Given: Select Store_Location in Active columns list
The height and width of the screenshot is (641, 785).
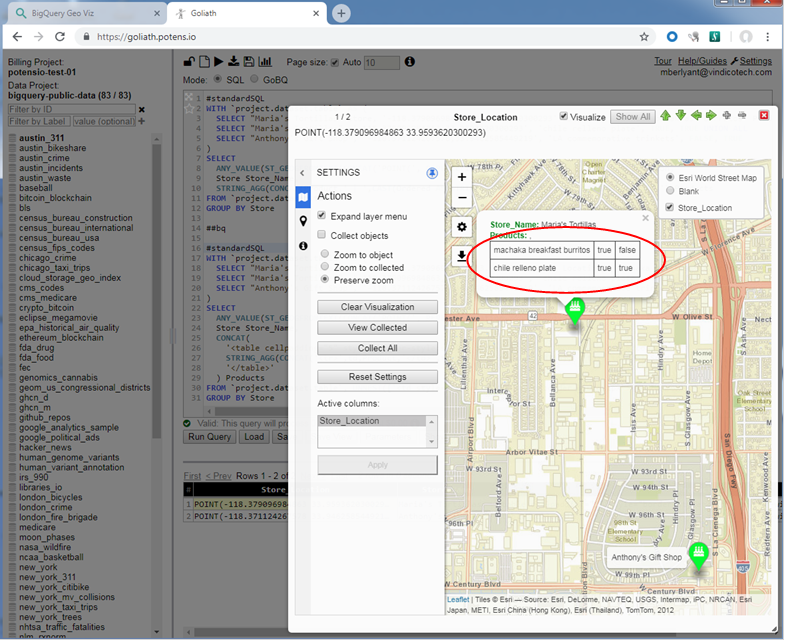Looking at the screenshot, I should tap(350, 421).
